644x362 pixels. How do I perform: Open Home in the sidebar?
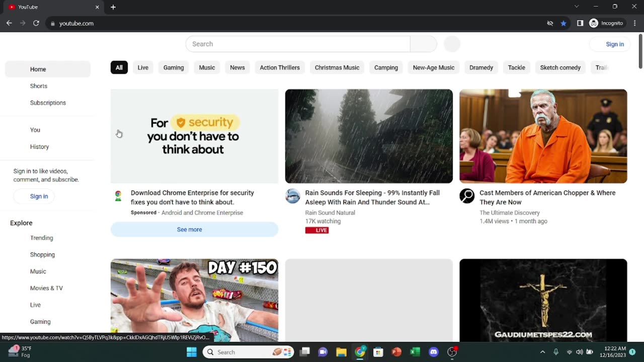(x=48, y=69)
